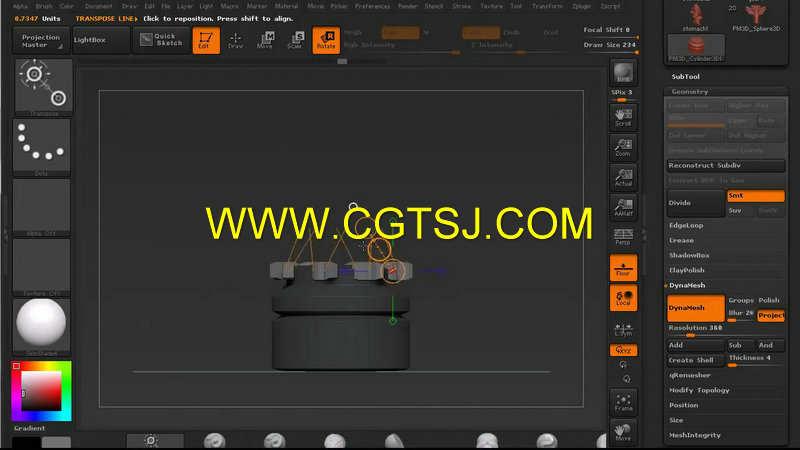This screenshot has width=800, height=450.
Task: Toggle XYZ rotation mode
Action: [623, 351]
